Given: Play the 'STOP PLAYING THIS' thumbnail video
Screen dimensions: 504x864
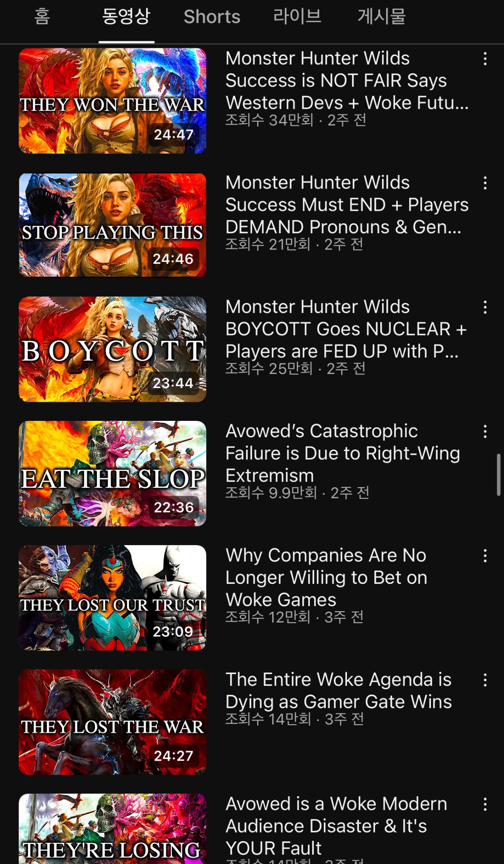Looking at the screenshot, I should (x=113, y=225).
